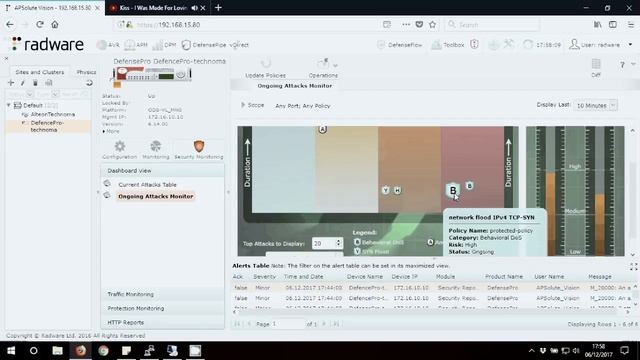Select AlteonTechnoma in the device tree

coord(53,114)
